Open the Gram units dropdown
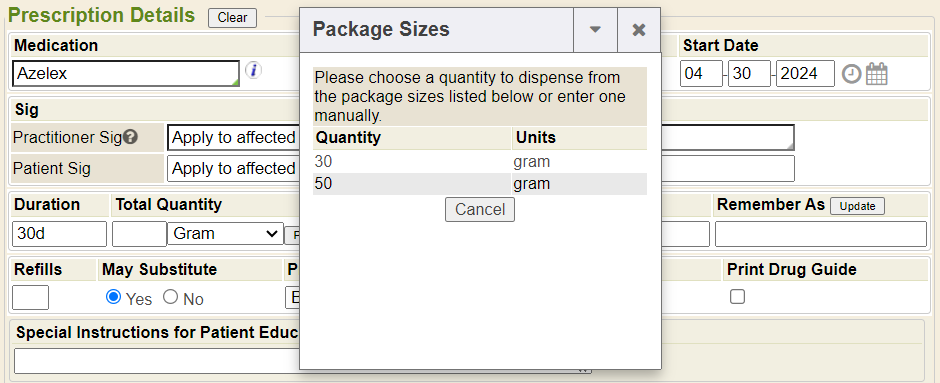The height and width of the screenshot is (383, 940). [x=225, y=233]
